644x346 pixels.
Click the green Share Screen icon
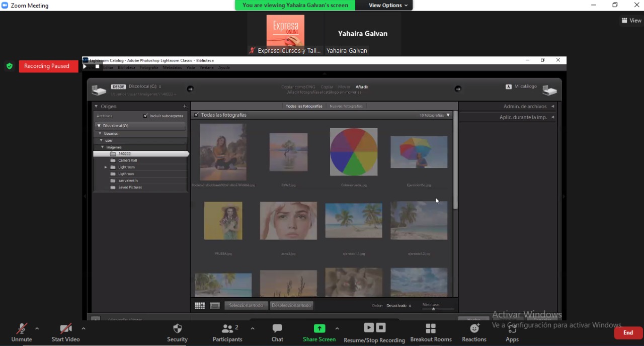pyautogui.click(x=319, y=328)
